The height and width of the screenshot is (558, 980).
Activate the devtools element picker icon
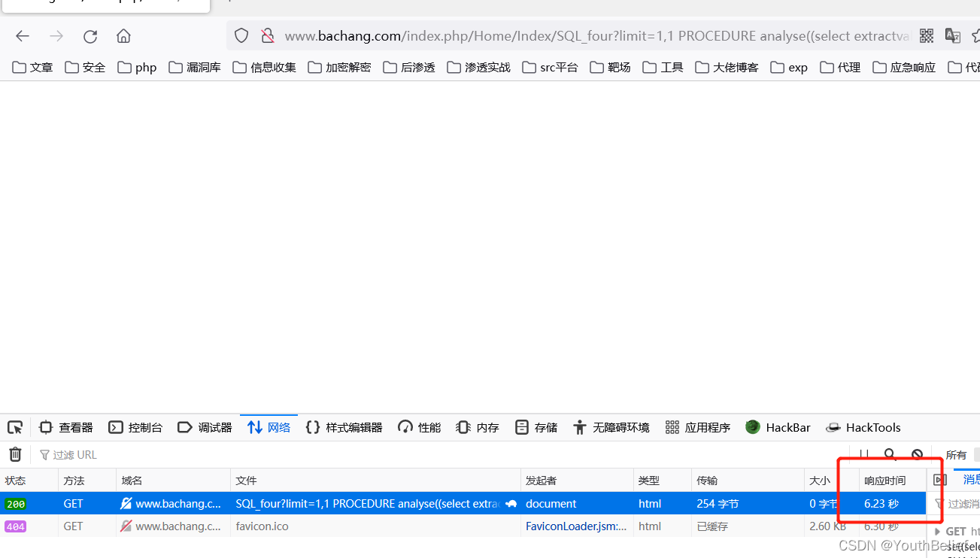pos(15,427)
